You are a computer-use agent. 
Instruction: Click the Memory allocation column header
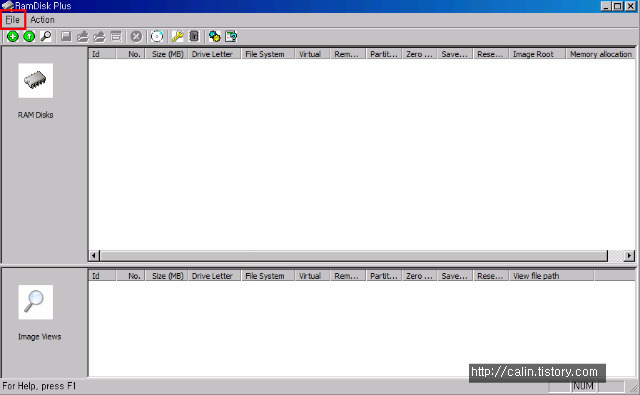coord(600,54)
